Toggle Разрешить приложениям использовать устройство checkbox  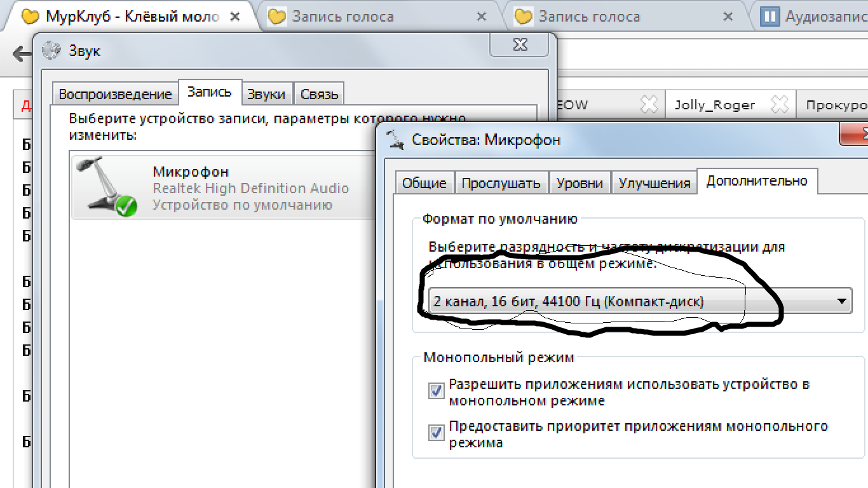[436, 390]
